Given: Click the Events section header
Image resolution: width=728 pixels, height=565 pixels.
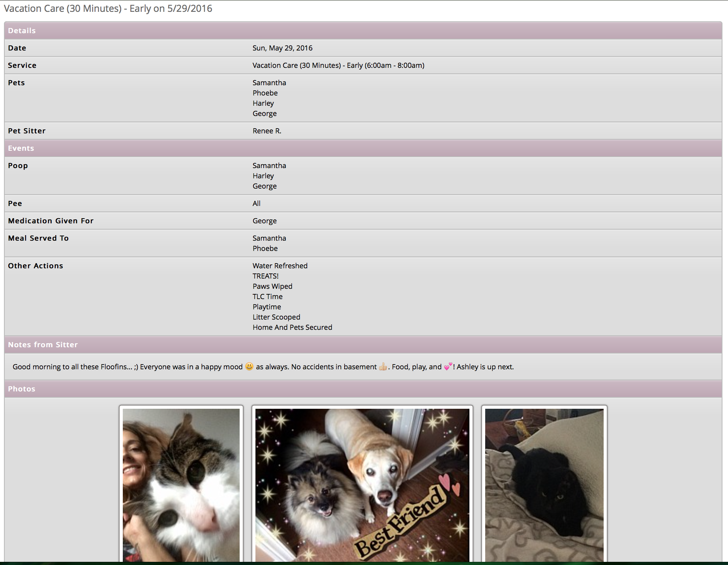Looking at the screenshot, I should tap(363, 148).
